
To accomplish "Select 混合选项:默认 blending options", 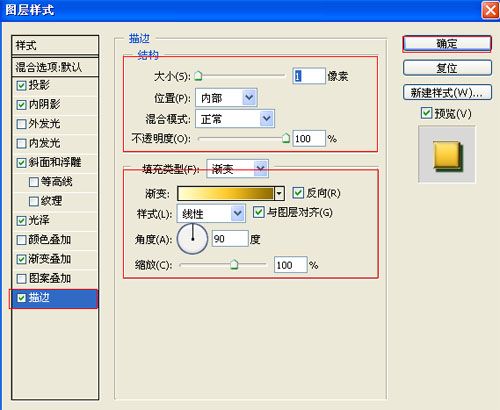I will pyautogui.click(x=55, y=67).
